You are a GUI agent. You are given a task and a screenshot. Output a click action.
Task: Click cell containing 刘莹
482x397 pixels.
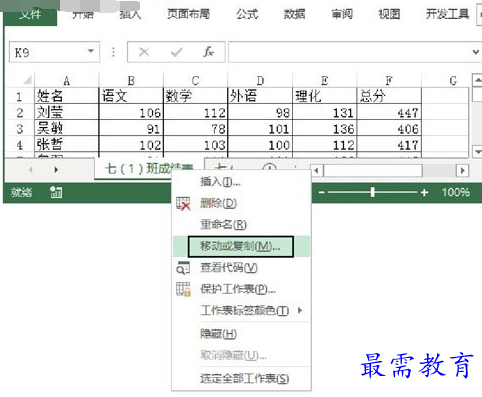pyautogui.click(x=67, y=112)
